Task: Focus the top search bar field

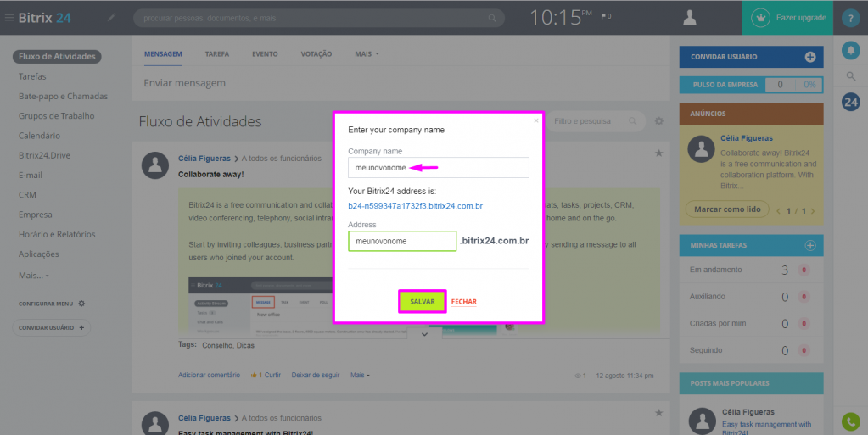Action: click(319, 19)
